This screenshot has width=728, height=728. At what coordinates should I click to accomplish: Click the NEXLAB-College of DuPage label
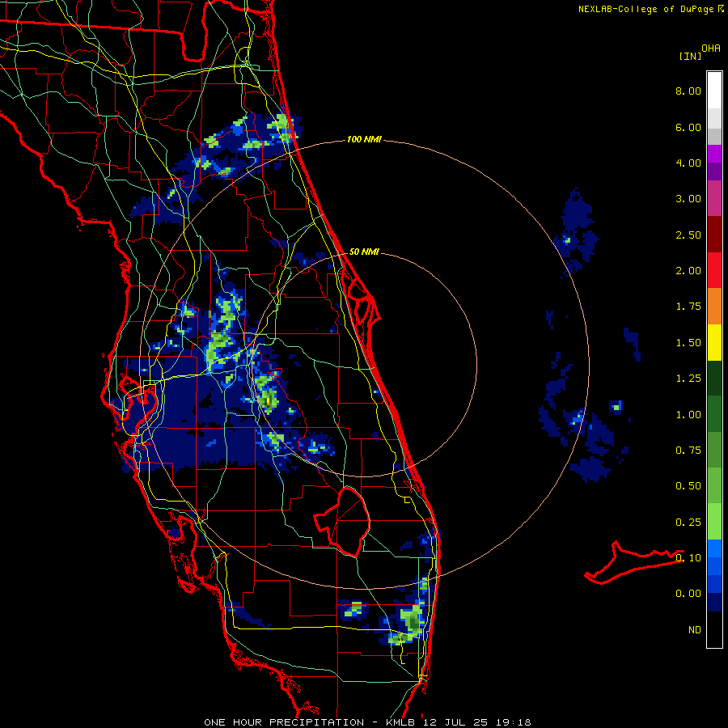645,9
